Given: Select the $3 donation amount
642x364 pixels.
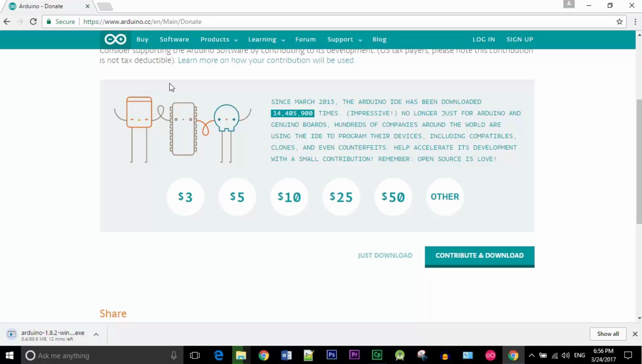Looking at the screenshot, I should click(185, 197).
